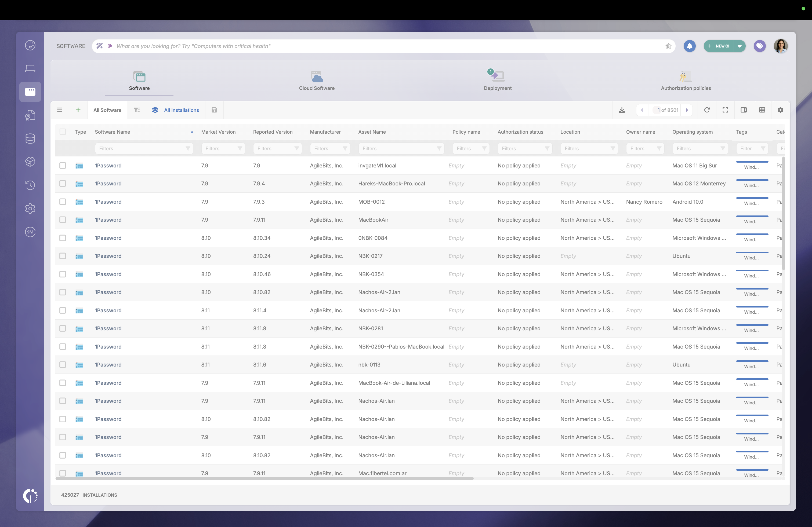Export the table using the download icon
The height and width of the screenshot is (527, 812).
(x=622, y=110)
